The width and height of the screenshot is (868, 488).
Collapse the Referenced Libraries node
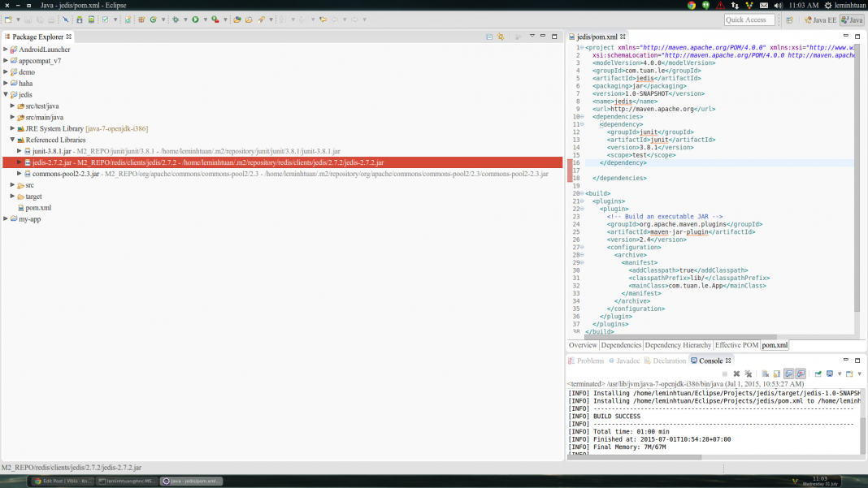pos(11,139)
